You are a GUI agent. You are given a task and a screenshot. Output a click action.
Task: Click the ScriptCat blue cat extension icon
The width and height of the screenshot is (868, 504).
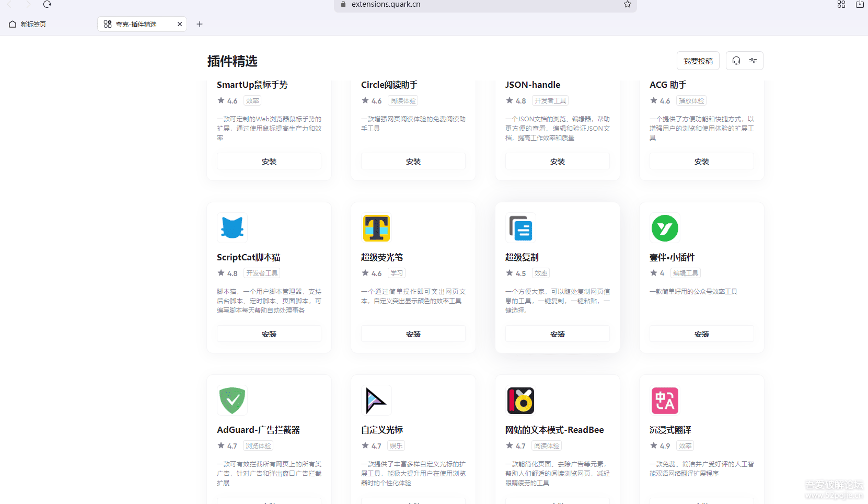click(x=232, y=228)
